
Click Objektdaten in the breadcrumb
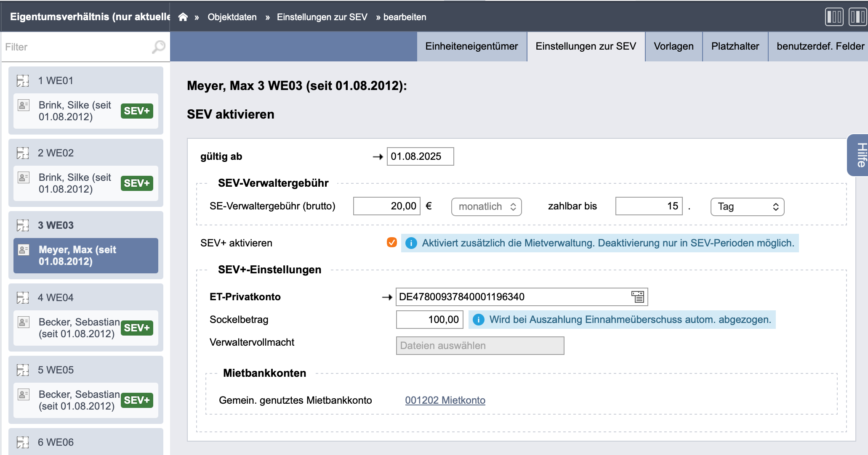tap(232, 17)
